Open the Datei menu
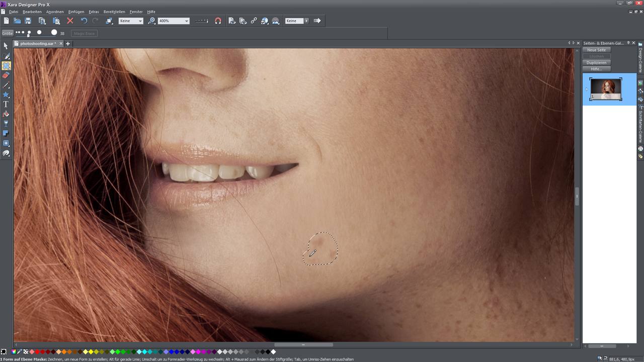Image resolution: width=644 pixels, height=362 pixels. click(x=13, y=12)
